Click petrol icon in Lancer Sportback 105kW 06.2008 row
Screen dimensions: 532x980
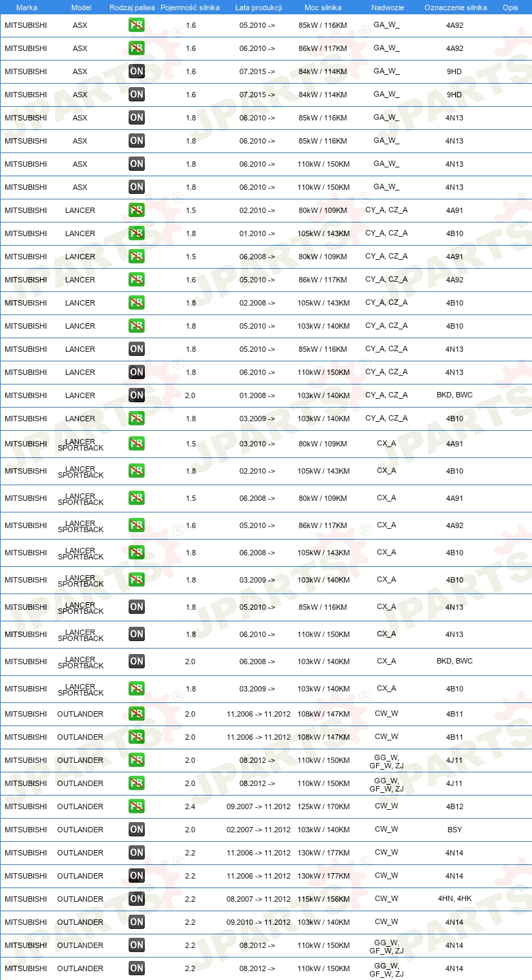[x=137, y=553]
